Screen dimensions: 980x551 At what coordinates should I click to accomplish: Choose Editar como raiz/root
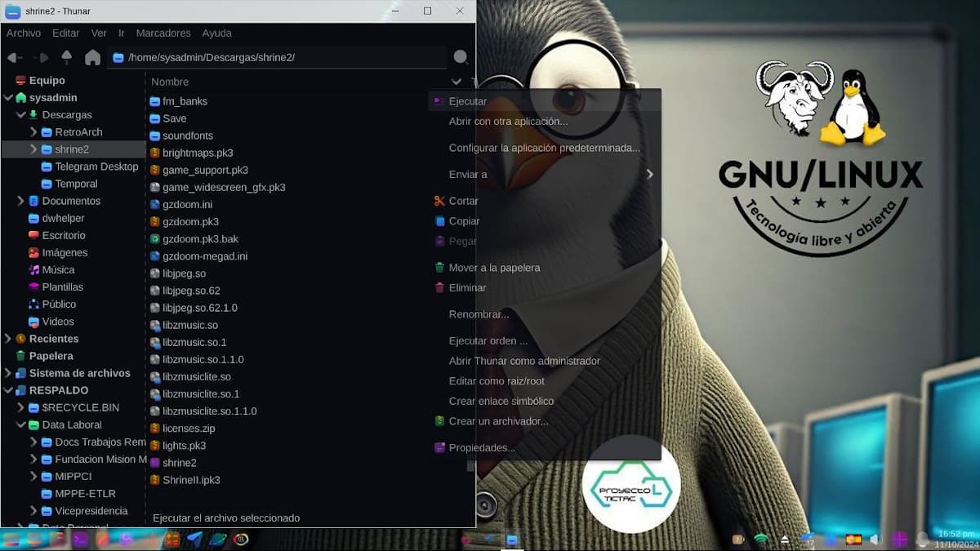tap(544, 381)
